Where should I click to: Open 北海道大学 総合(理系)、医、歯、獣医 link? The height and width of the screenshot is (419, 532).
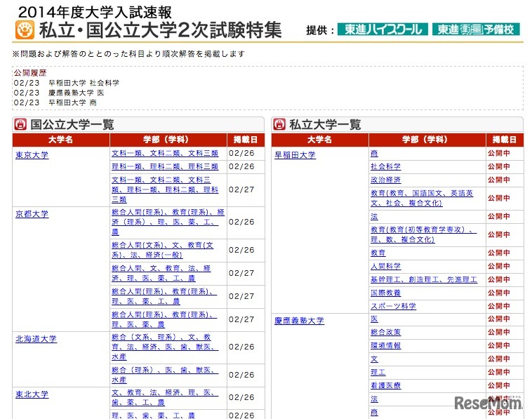pyautogui.click(x=165, y=375)
